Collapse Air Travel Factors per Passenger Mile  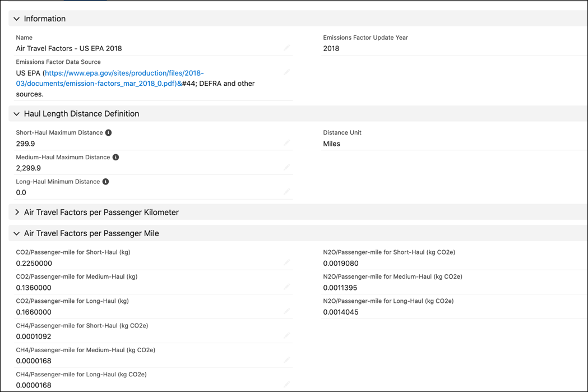pos(16,233)
